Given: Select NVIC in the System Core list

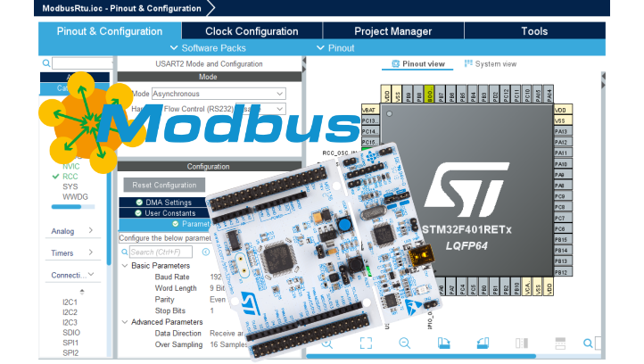Looking at the screenshot, I should tap(71, 167).
